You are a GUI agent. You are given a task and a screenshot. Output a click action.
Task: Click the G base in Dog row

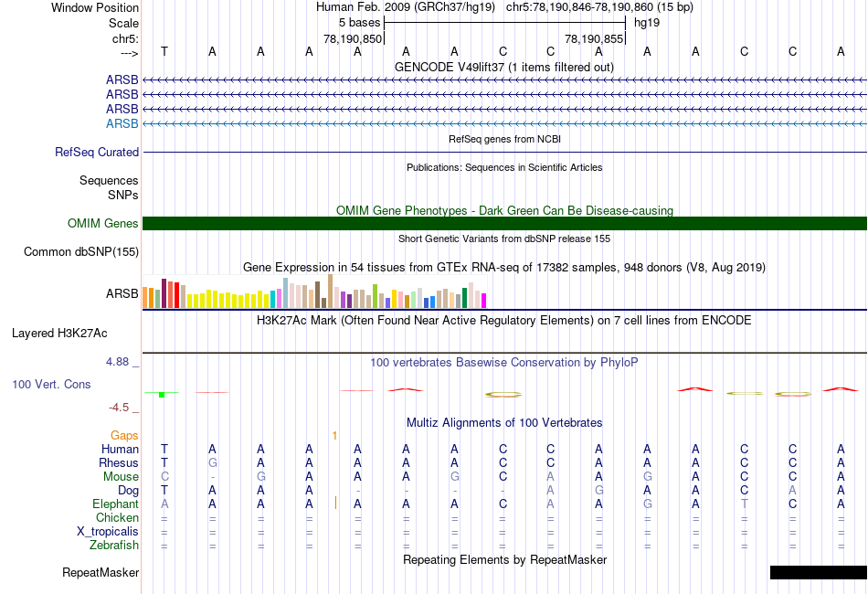pyautogui.click(x=599, y=491)
